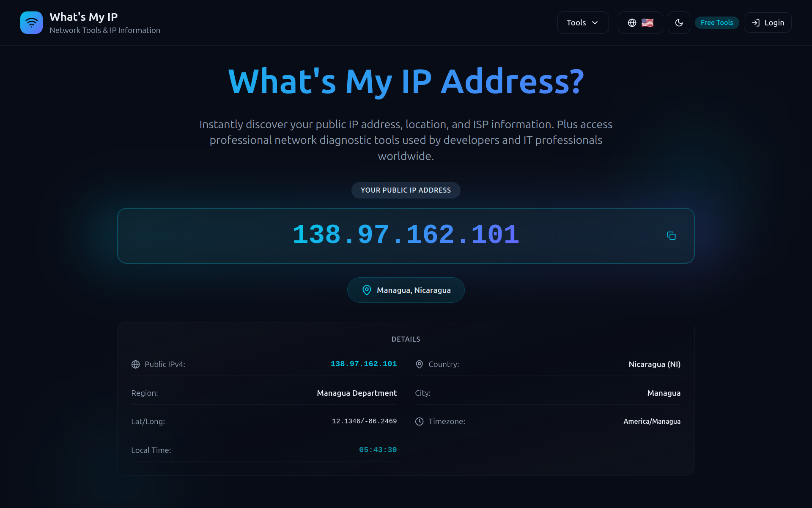The width and height of the screenshot is (812, 508).
Task: Click the What's My IP site title
Action: [84, 17]
